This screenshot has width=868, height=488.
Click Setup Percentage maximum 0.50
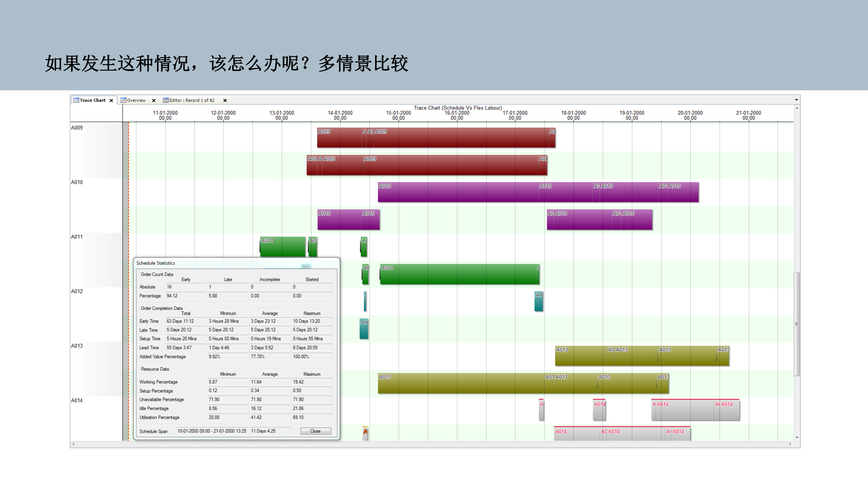pos(312,391)
